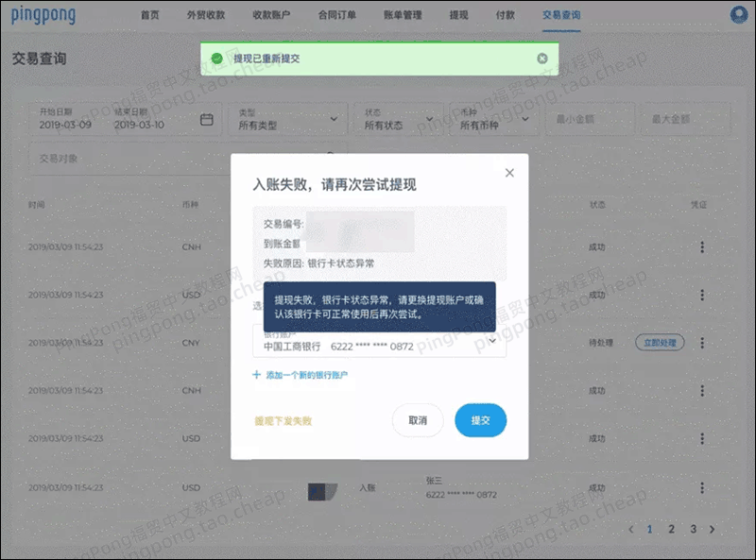Open more options for first CNH row
The width and height of the screenshot is (756, 560).
coord(702,247)
